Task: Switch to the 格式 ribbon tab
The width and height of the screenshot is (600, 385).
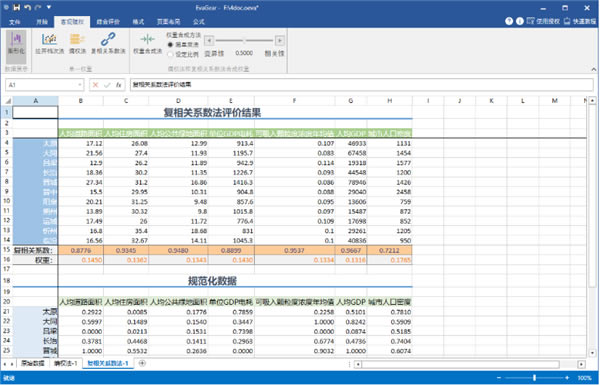Action: [138, 22]
